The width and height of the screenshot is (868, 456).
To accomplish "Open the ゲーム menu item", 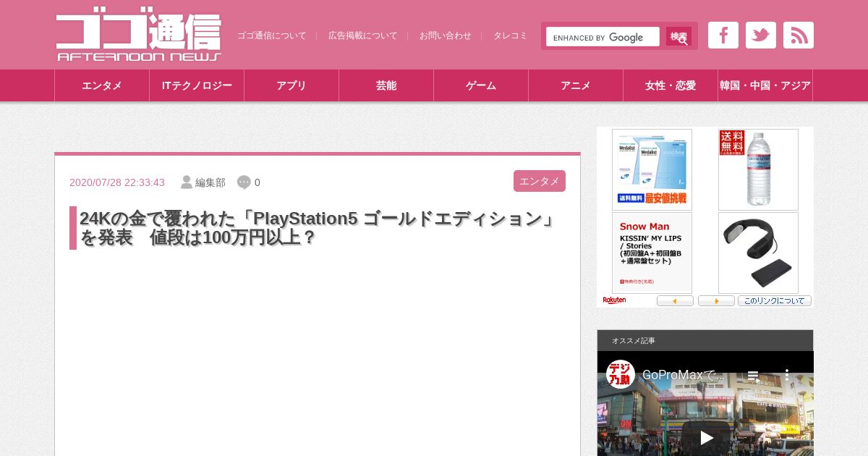I will (481, 85).
